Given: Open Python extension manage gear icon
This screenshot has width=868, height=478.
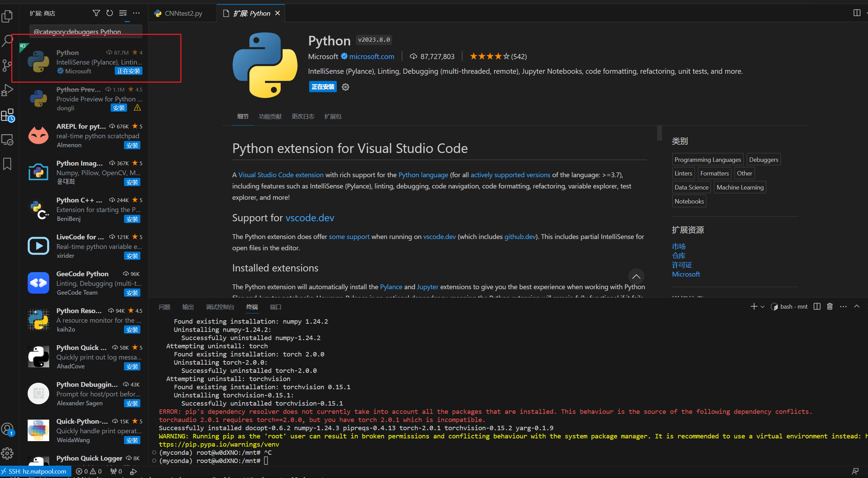Looking at the screenshot, I should (345, 87).
